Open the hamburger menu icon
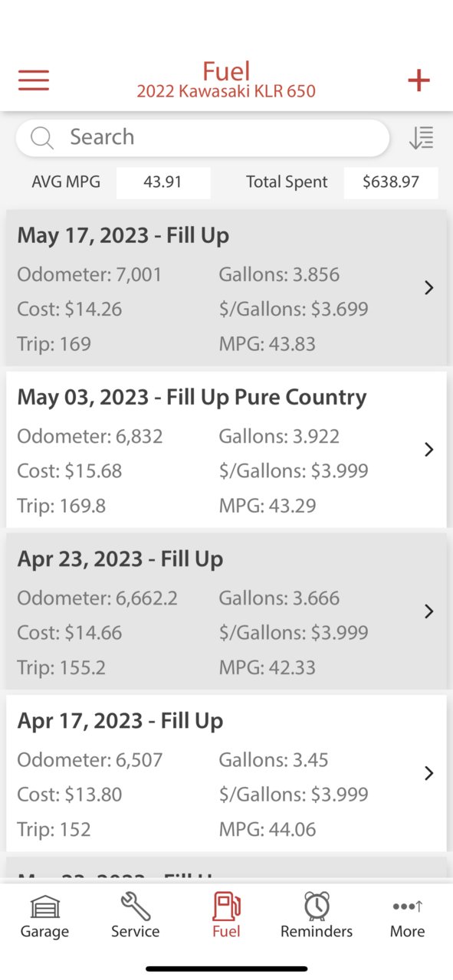This screenshot has width=453, height=980. (x=34, y=80)
